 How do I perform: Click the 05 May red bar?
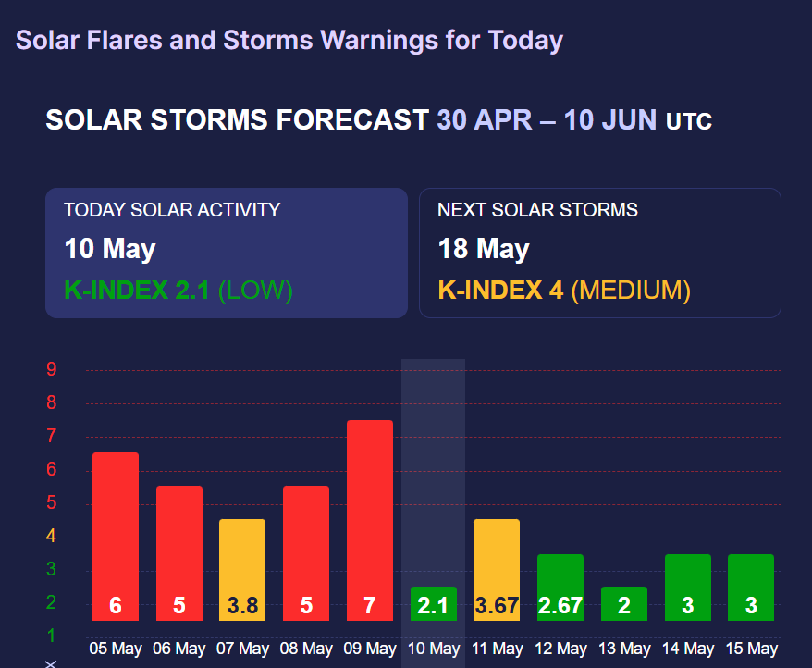point(116,537)
